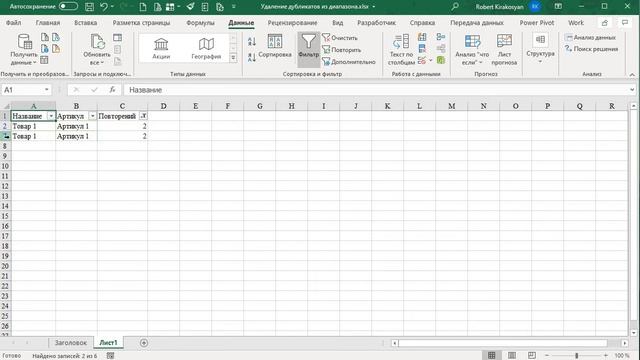Open the Undo history dropdown arrow
This screenshot has height=360, width=640.
(113, 7)
